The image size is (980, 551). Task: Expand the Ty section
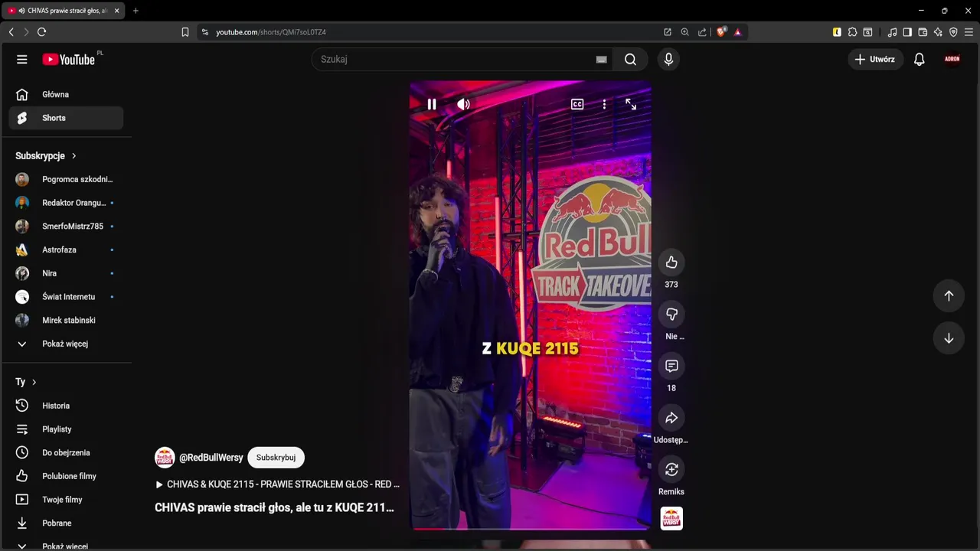pos(25,382)
